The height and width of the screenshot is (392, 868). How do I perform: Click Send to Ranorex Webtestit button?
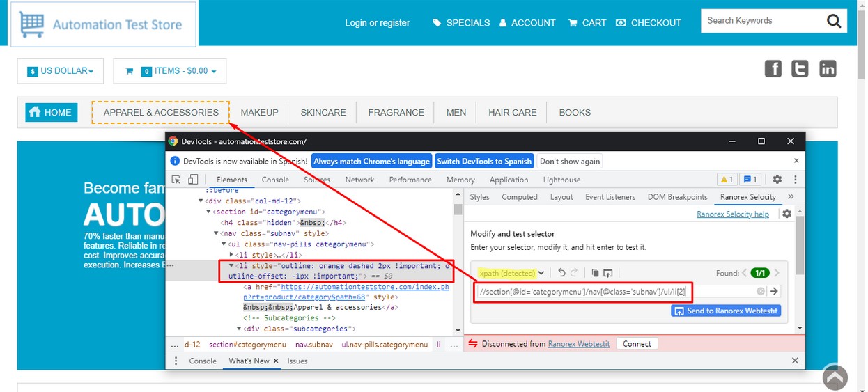(725, 311)
